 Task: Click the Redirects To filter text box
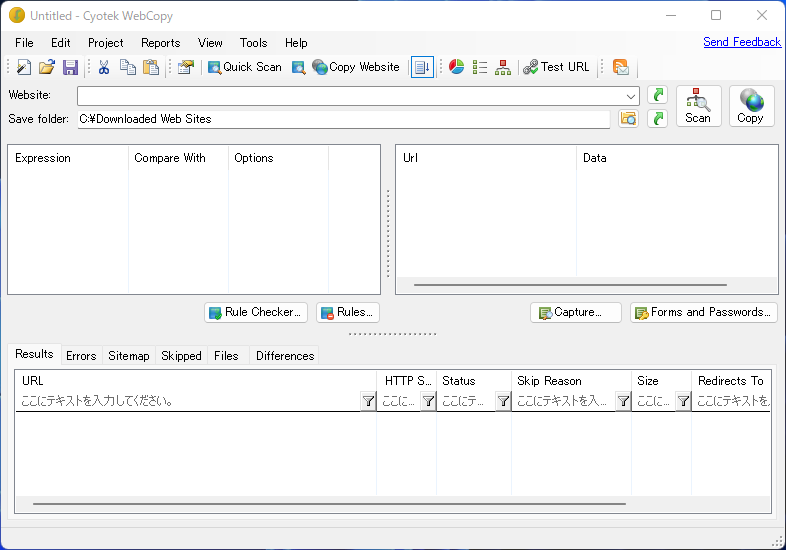coord(732,401)
